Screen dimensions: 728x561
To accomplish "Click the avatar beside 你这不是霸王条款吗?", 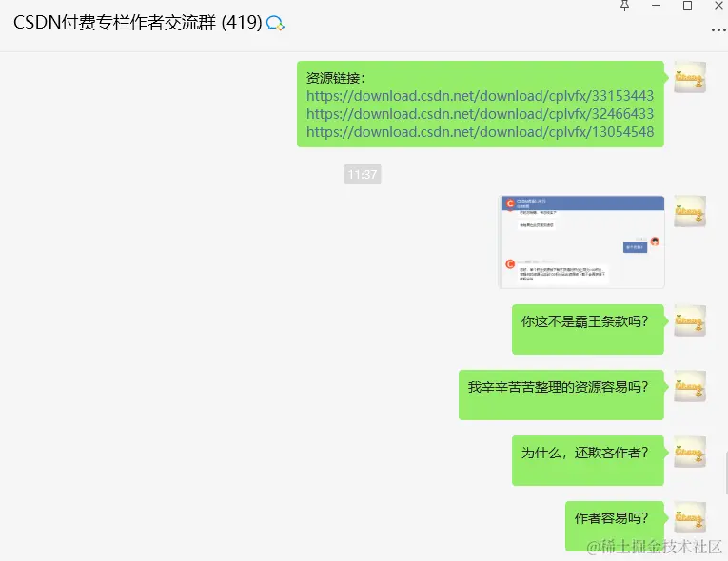I will click(x=690, y=320).
